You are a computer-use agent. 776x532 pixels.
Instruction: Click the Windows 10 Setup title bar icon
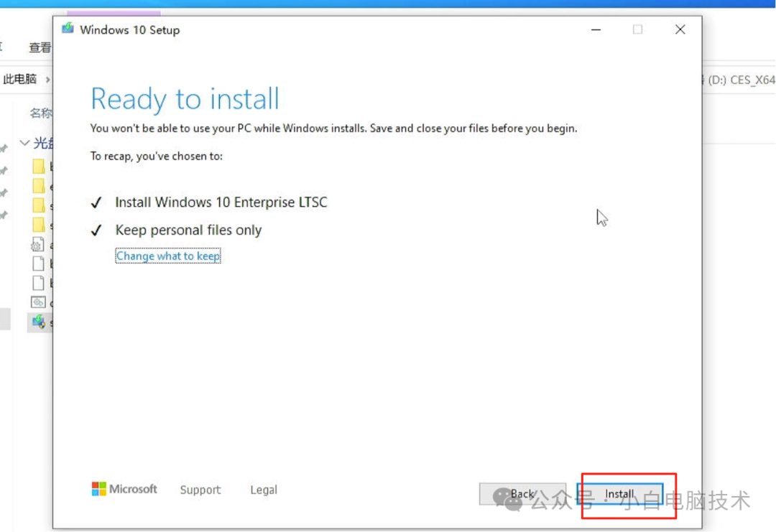point(68,29)
